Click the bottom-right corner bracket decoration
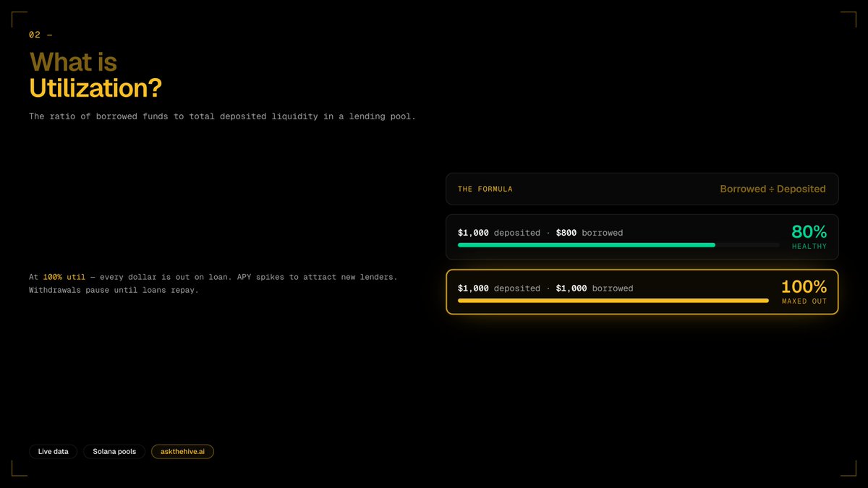 [x=848, y=468]
